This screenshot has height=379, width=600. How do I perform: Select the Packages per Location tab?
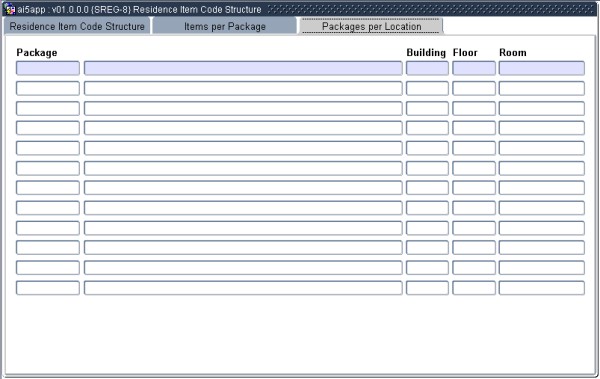(371, 26)
